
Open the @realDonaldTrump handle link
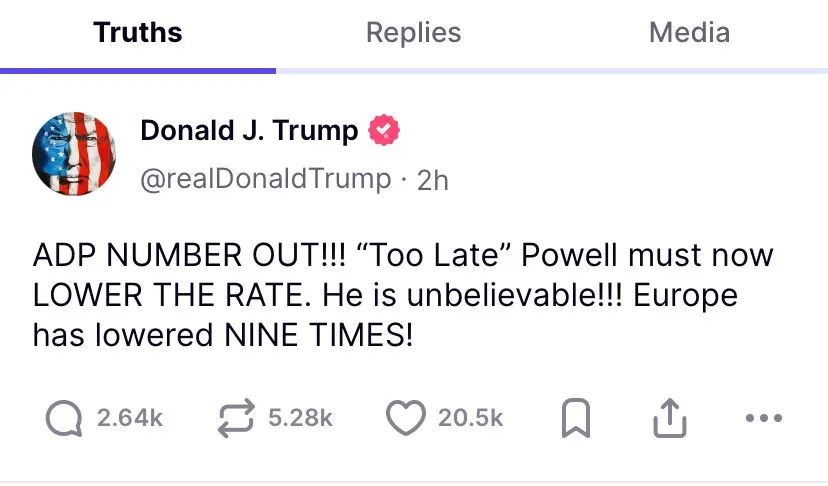pyautogui.click(x=265, y=178)
